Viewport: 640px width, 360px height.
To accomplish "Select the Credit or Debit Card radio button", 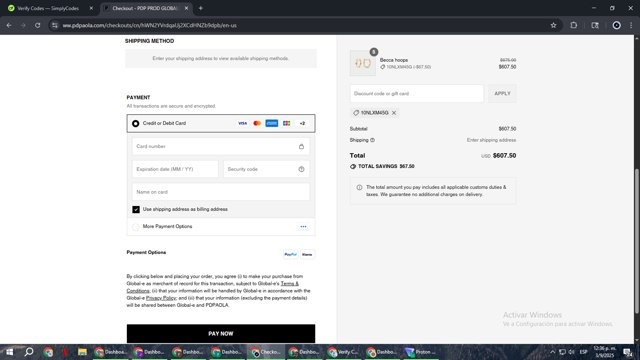I will tap(136, 123).
